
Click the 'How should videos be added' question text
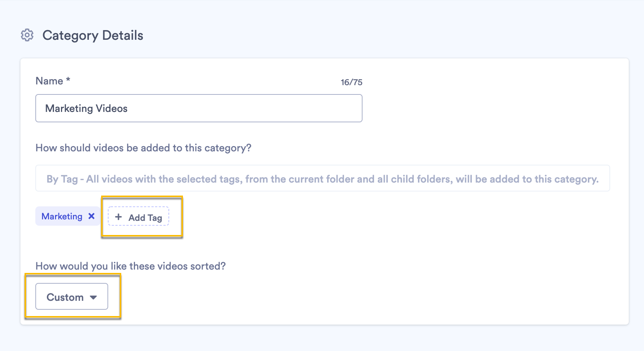pos(144,148)
